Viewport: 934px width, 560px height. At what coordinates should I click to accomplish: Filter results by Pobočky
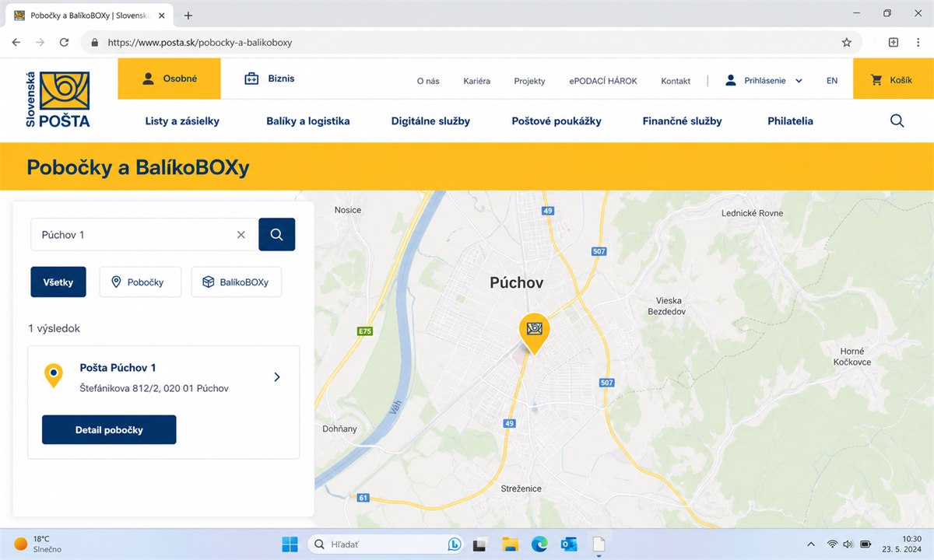click(140, 282)
